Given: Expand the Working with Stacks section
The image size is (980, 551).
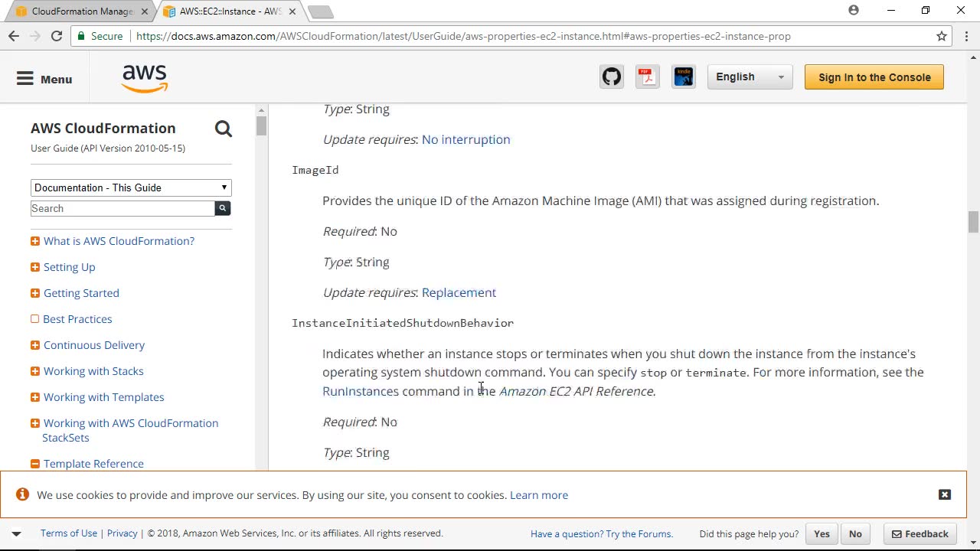Looking at the screenshot, I should tap(35, 371).
